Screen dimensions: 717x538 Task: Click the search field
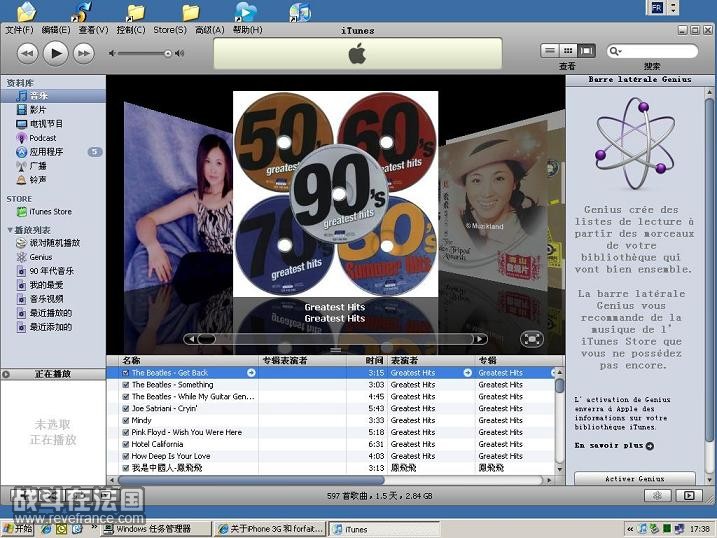pos(653,51)
